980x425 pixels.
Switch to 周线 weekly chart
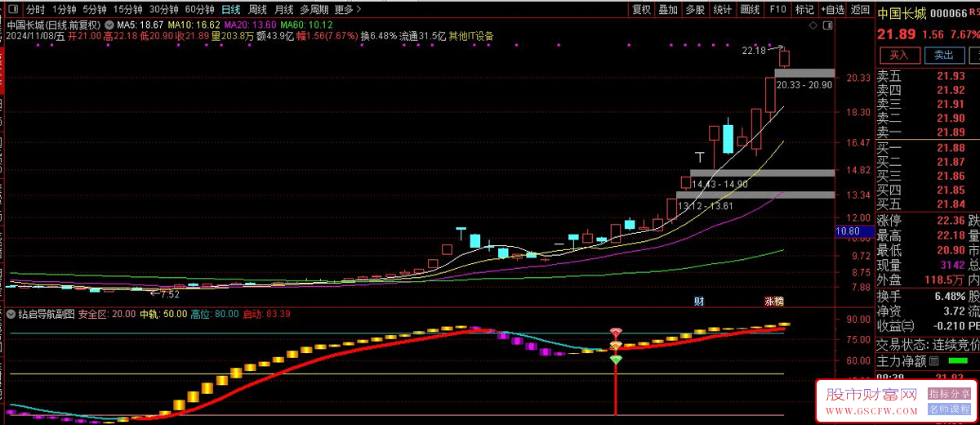coord(257,10)
